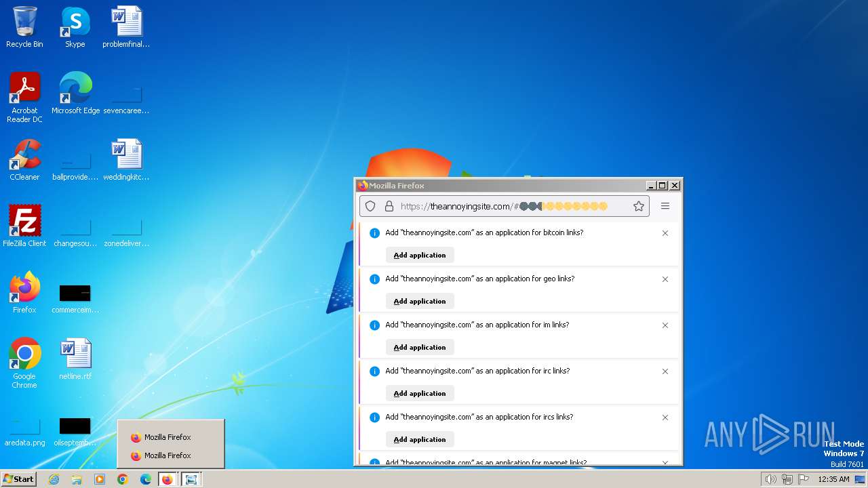868x488 pixels.
Task: Click the Firefox taskbar button
Action: [167, 479]
